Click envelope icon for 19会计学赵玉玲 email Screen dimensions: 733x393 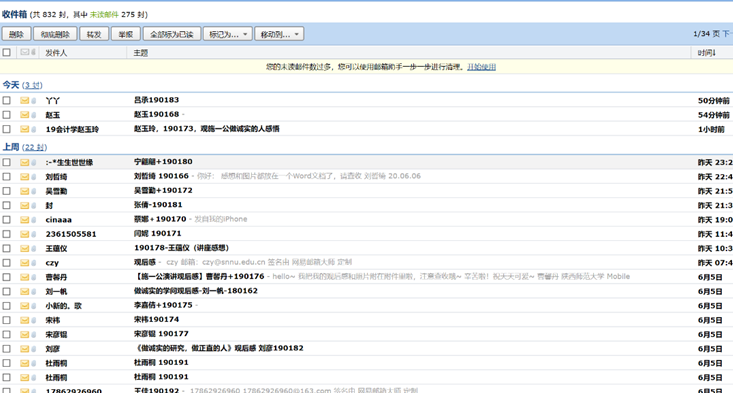tap(24, 129)
